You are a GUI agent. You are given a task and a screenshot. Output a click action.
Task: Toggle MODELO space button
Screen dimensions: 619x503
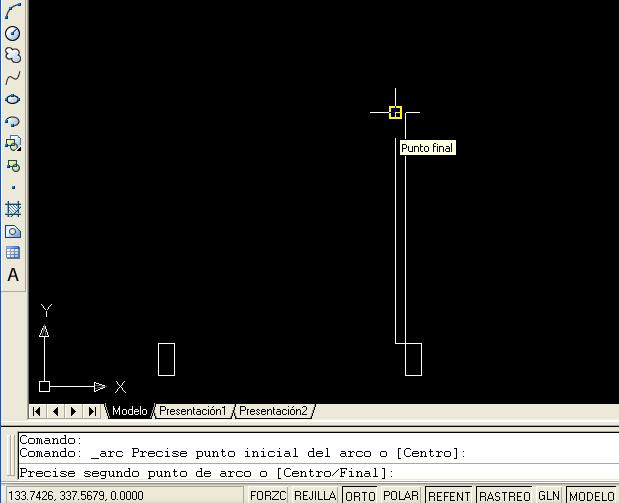click(591, 495)
